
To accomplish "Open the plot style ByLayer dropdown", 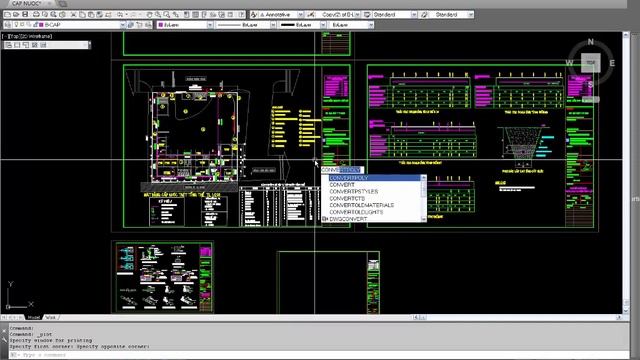I will [x=370, y=25].
